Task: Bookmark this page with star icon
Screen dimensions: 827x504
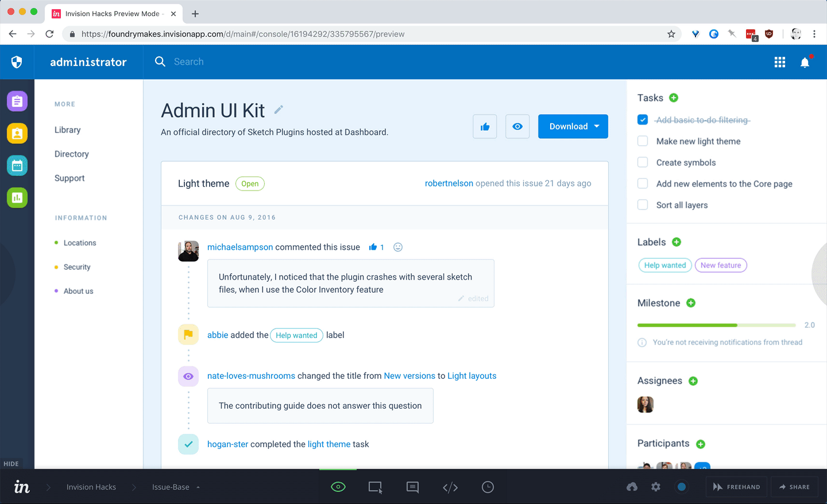Action: point(671,34)
